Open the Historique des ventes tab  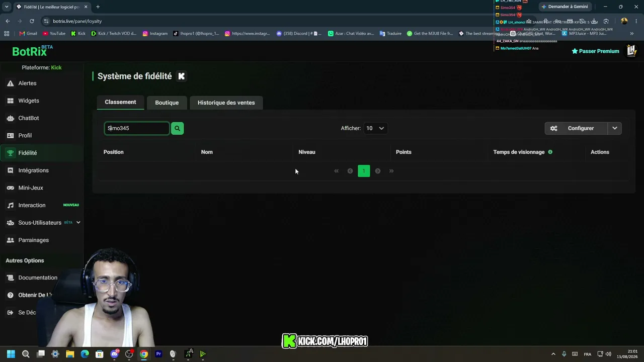(x=226, y=103)
